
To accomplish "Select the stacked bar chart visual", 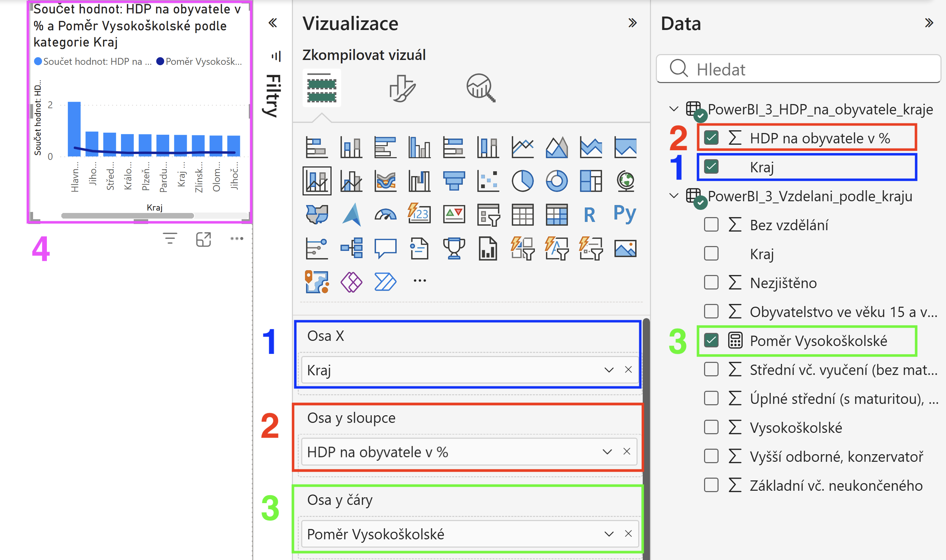I will click(x=317, y=147).
